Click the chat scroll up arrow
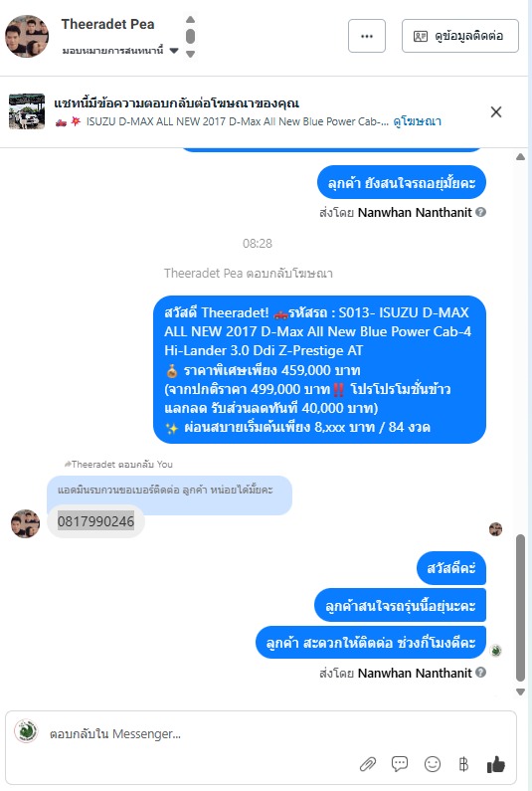Image resolution: width=532 pixels, height=791 pixels. pos(520,157)
